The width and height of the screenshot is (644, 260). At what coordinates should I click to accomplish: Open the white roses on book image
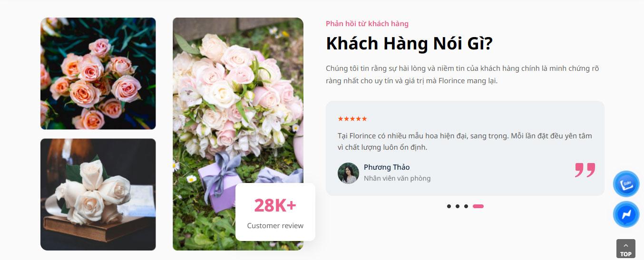click(x=98, y=194)
